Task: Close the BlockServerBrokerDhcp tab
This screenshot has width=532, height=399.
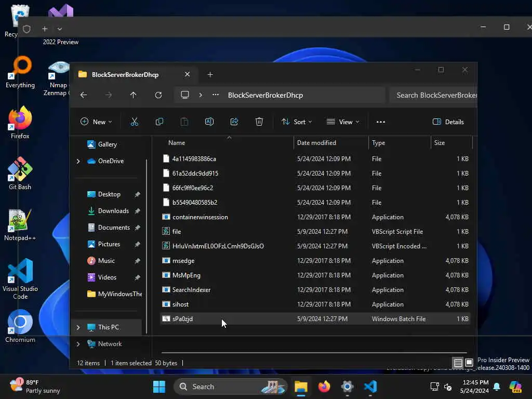Action: click(x=187, y=74)
